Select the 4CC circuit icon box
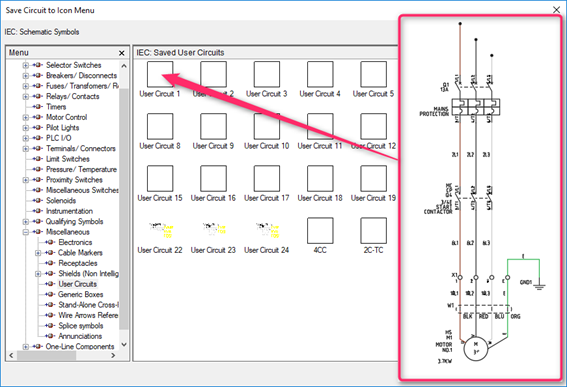Image resolution: width=567 pixels, height=387 pixels. (x=320, y=230)
